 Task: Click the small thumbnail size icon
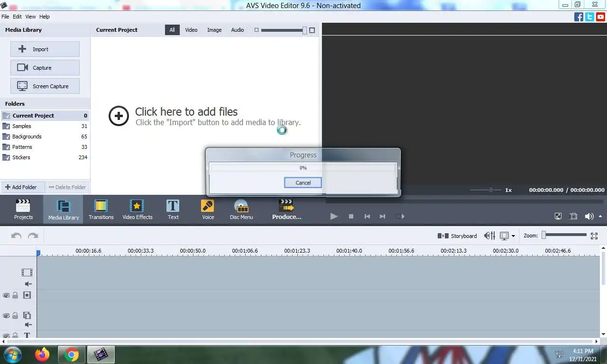[x=257, y=30]
